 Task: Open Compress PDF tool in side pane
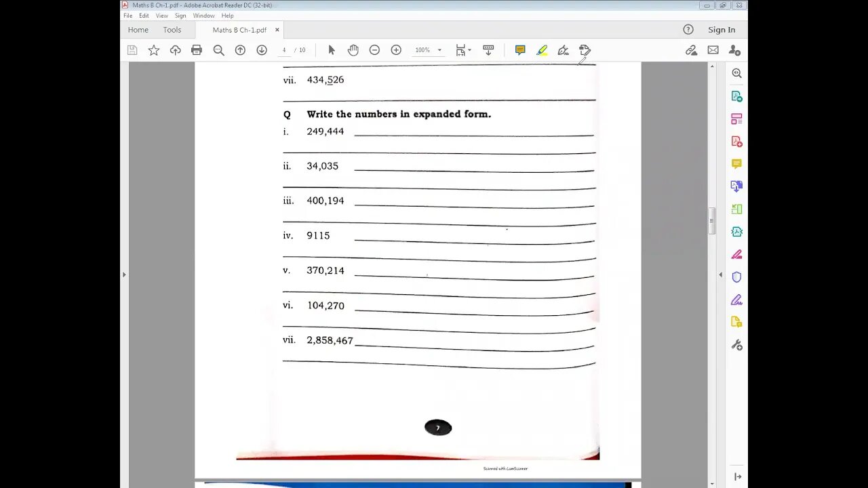pyautogui.click(x=737, y=232)
